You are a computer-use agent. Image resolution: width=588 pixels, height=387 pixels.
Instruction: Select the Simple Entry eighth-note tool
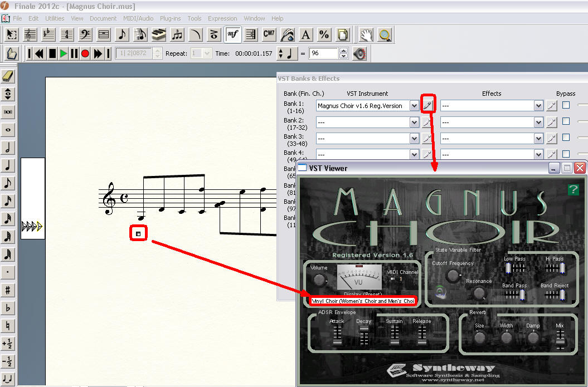(x=122, y=35)
